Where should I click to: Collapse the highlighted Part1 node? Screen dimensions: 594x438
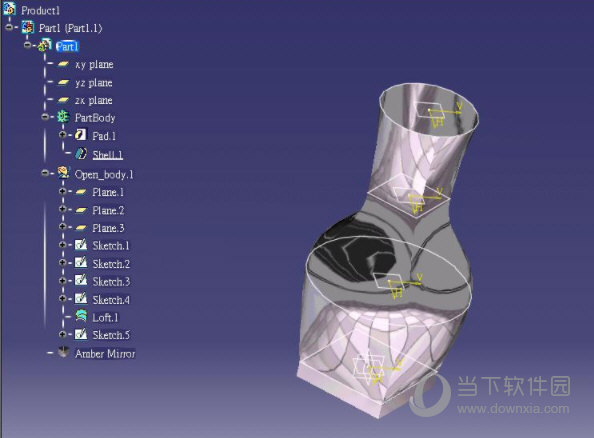click(x=27, y=45)
